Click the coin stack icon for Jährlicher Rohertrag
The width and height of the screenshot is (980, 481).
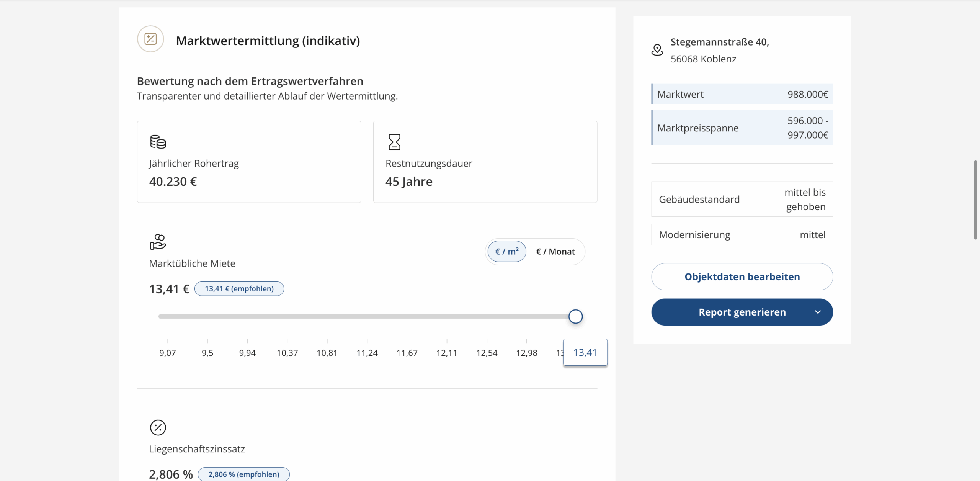pyautogui.click(x=158, y=142)
